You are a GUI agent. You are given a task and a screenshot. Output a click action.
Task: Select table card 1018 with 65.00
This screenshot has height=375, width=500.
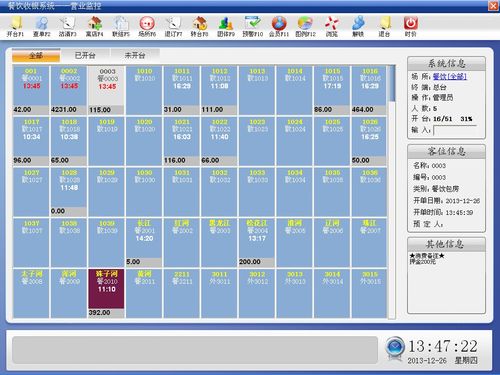pyautogui.click(x=69, y=141)
